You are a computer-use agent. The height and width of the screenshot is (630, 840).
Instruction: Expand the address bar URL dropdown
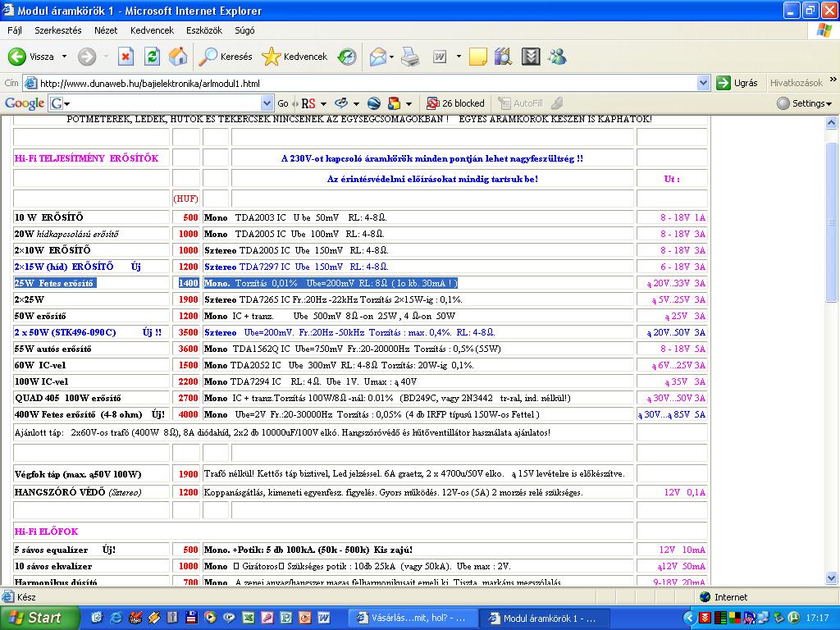click(703, 83)
